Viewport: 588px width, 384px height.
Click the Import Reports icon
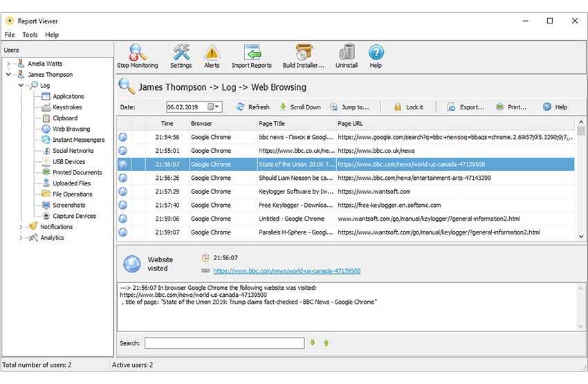251,53
